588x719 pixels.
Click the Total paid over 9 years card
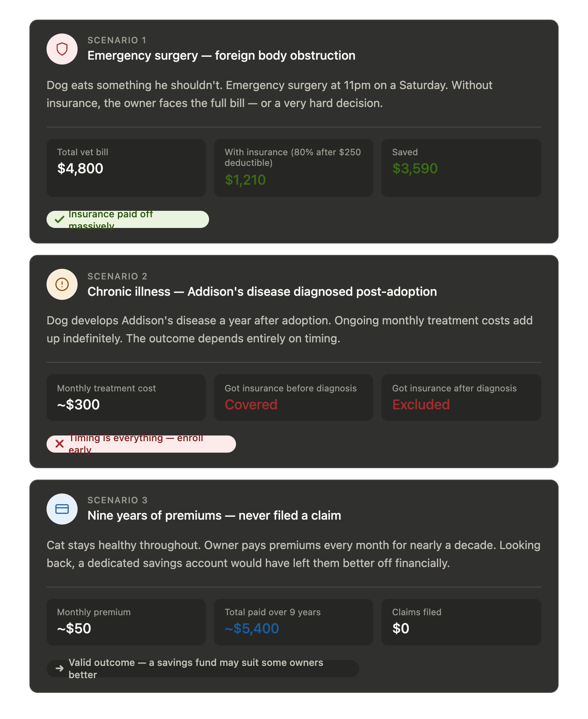293,622
